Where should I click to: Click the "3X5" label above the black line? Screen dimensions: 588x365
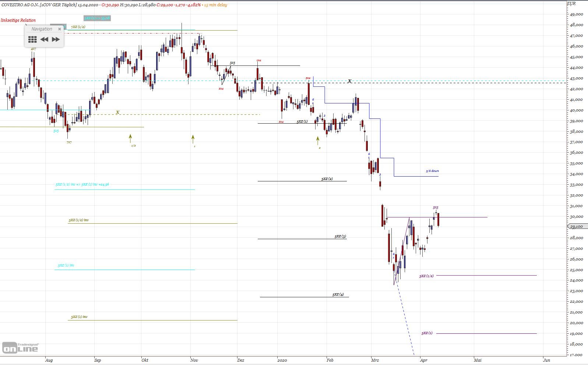click(232, 63)
